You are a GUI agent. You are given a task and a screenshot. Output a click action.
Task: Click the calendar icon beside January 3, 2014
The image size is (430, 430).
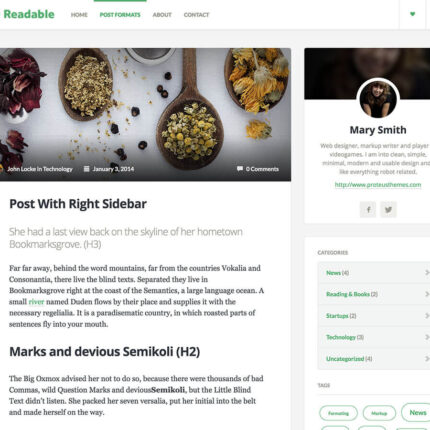pyautogui.click(x=86, y=169)
